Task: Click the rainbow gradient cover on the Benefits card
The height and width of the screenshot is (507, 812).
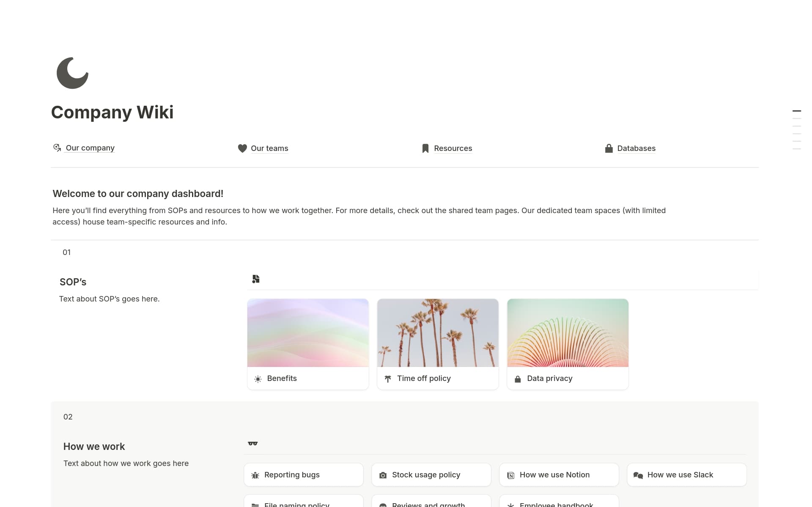Action: coord(308,332)
